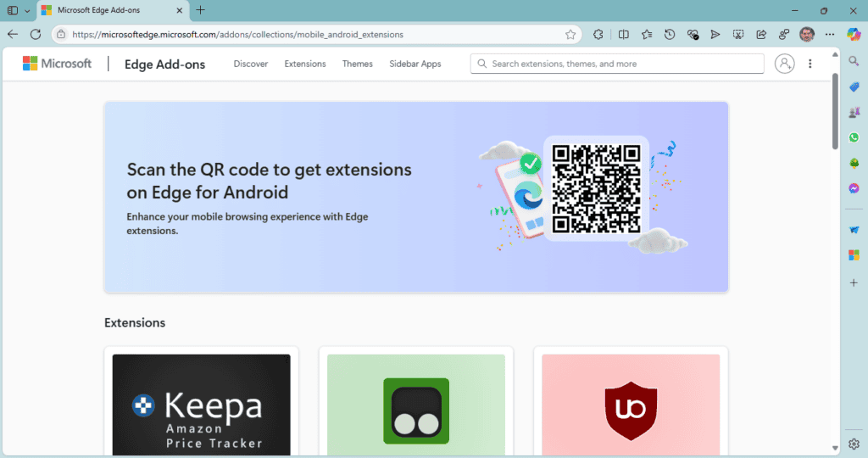Image resolution: width=868 pixels, height=458 pixels.
Task: View site information lock icon
Action: (61, 34)
